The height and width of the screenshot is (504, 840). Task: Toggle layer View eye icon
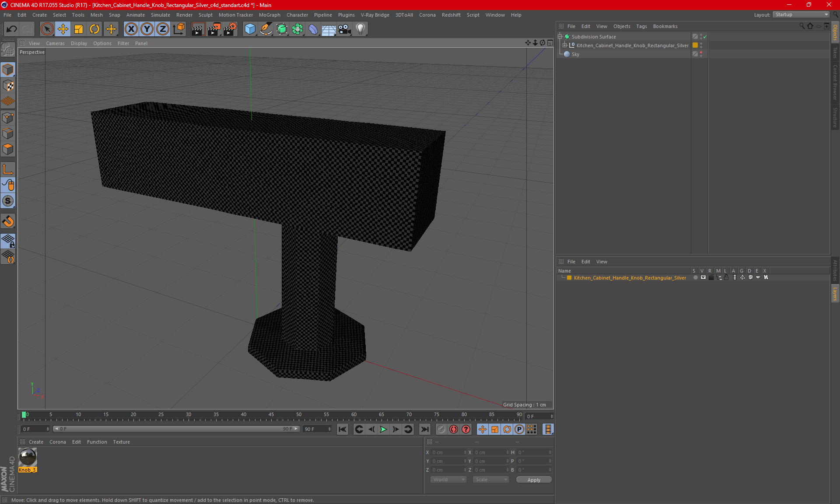pyautogui.click(x=703, y=277)
